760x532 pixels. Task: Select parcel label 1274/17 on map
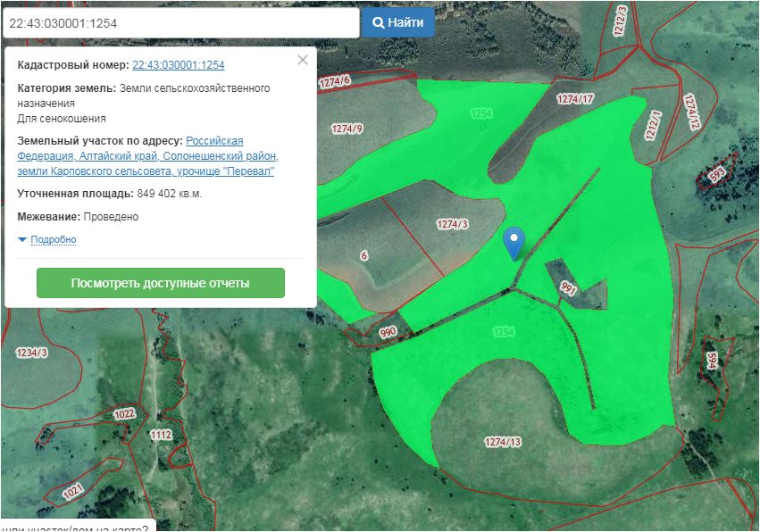[x=574, y=98]
